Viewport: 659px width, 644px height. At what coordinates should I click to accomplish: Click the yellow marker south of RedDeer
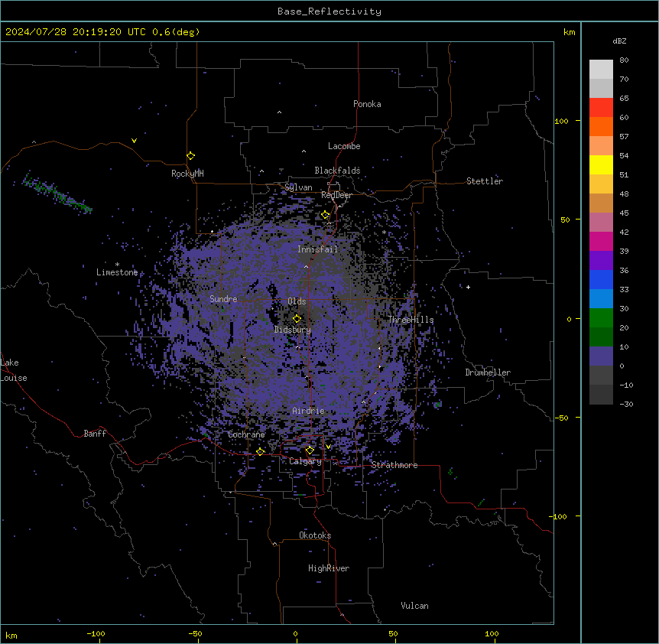click(325, 215)
